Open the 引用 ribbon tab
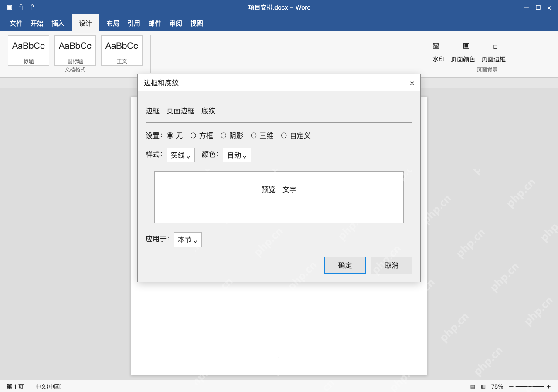The image size is (558, 392). [x=134, y=23]
